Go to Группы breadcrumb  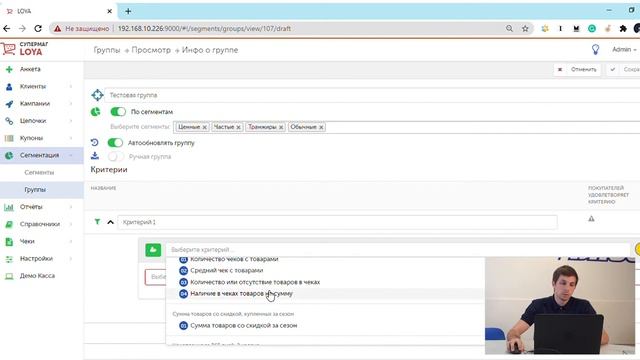pos(107,50)
